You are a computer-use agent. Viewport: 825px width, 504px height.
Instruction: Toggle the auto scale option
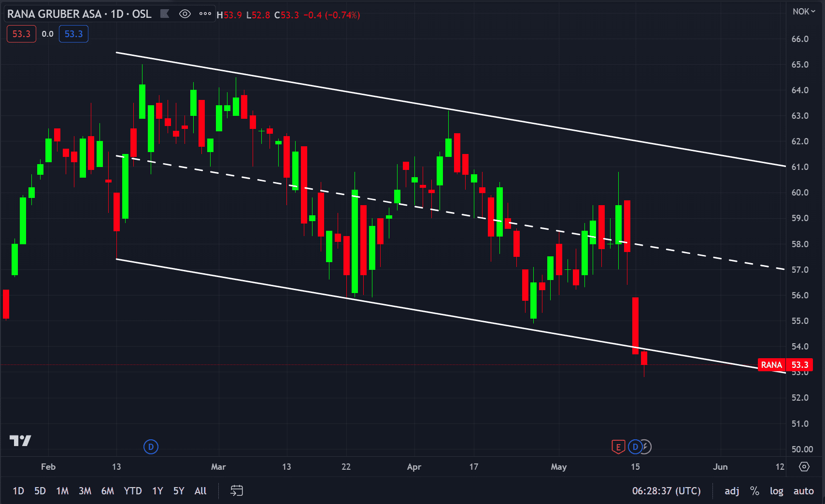(x=803, y=491)
